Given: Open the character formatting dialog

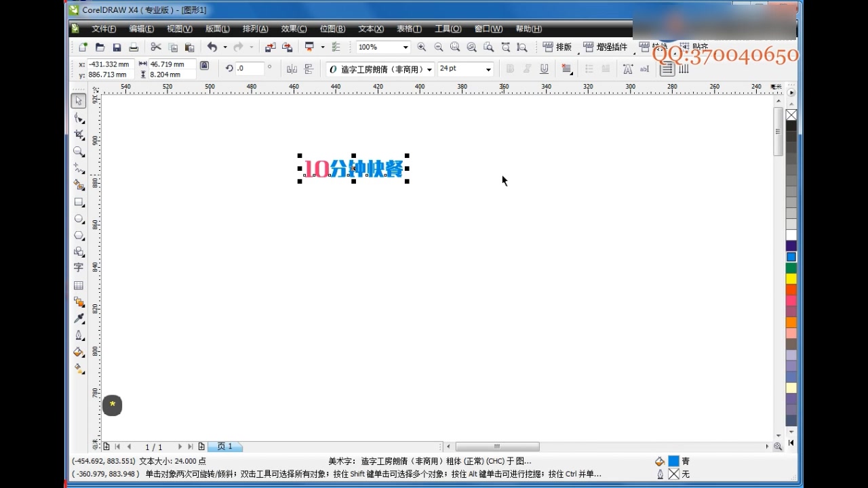Looking at the screenshot, I should (628, 69).
